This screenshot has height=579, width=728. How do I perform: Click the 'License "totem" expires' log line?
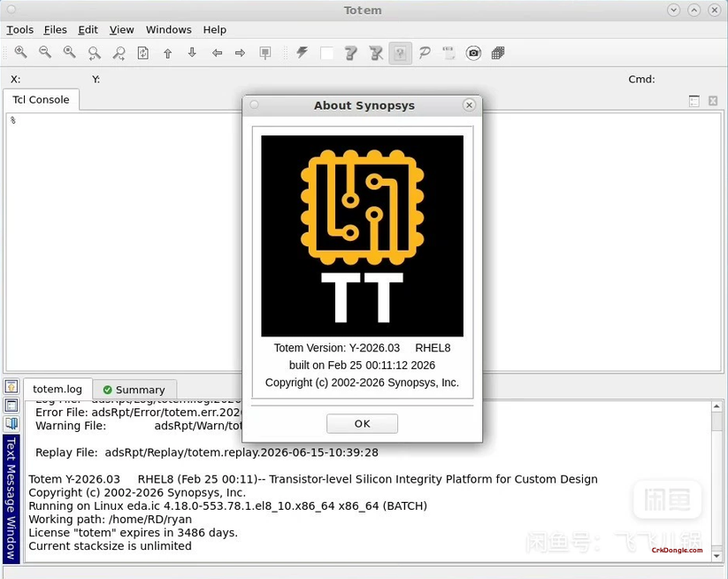(x=134, y=533)
